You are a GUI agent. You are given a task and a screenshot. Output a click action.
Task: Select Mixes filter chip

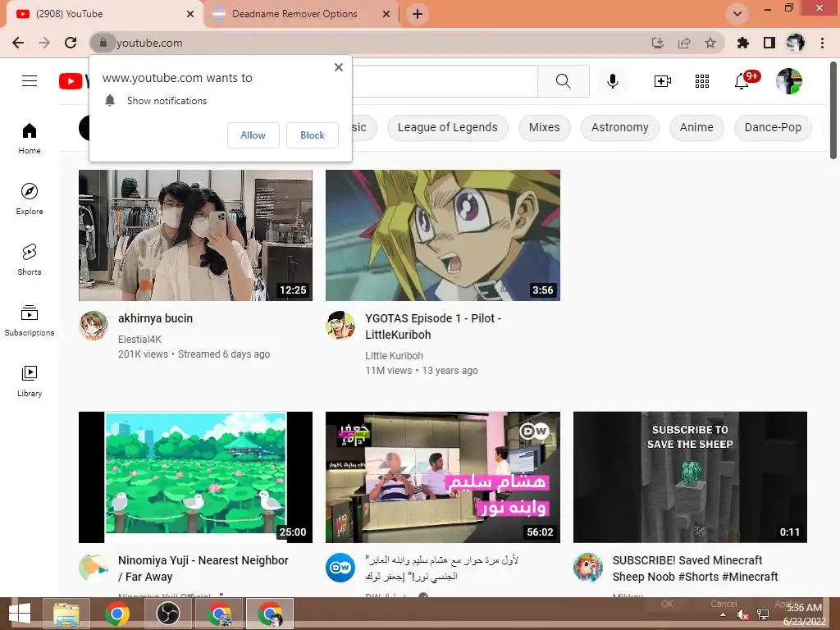(545, 127)
